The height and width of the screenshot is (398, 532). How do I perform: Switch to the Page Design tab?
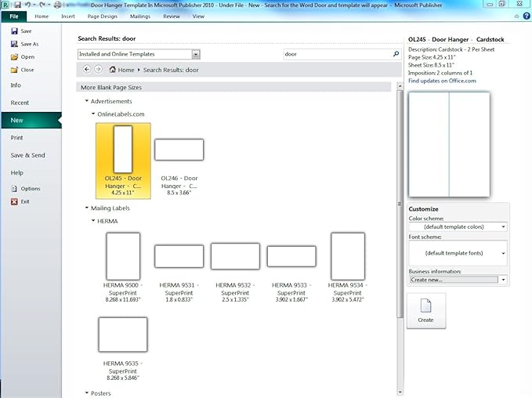101,16
